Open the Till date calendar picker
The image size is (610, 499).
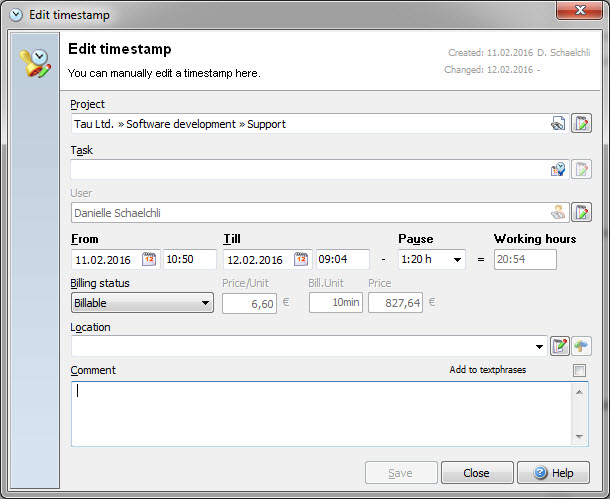click(301, 259)
